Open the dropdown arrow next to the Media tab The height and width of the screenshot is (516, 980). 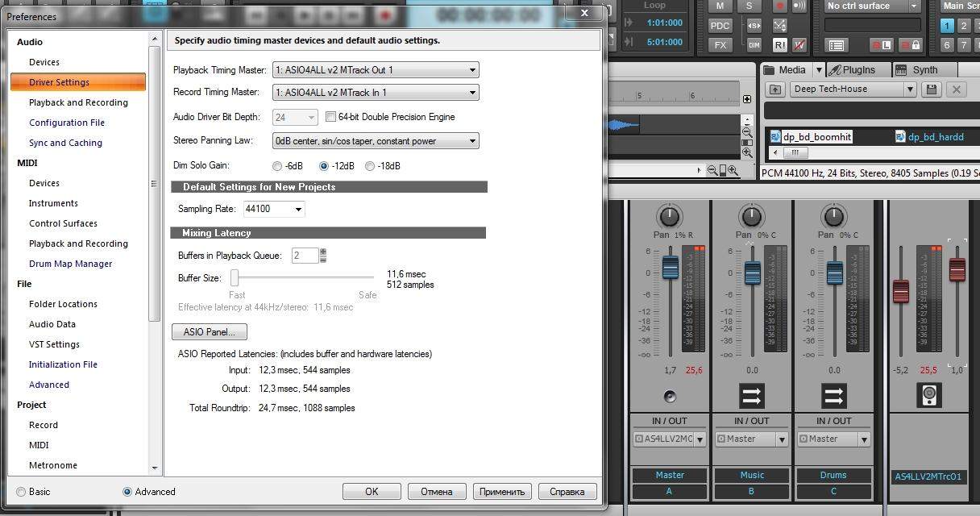point(819,70)
